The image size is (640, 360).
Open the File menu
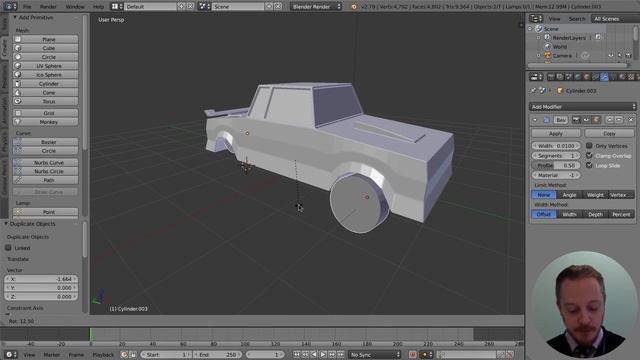27,7
